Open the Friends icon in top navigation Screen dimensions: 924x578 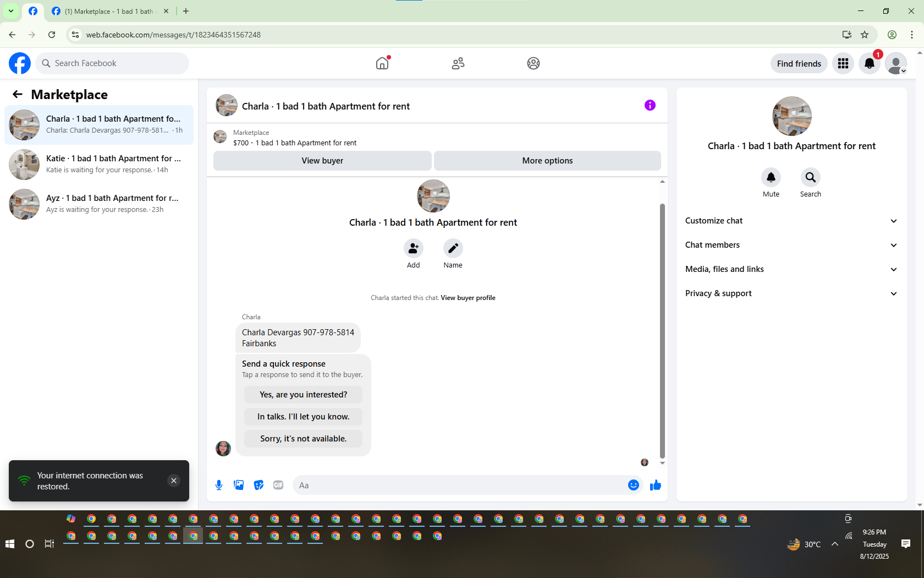pyautogui.click(x=458, y=63)
